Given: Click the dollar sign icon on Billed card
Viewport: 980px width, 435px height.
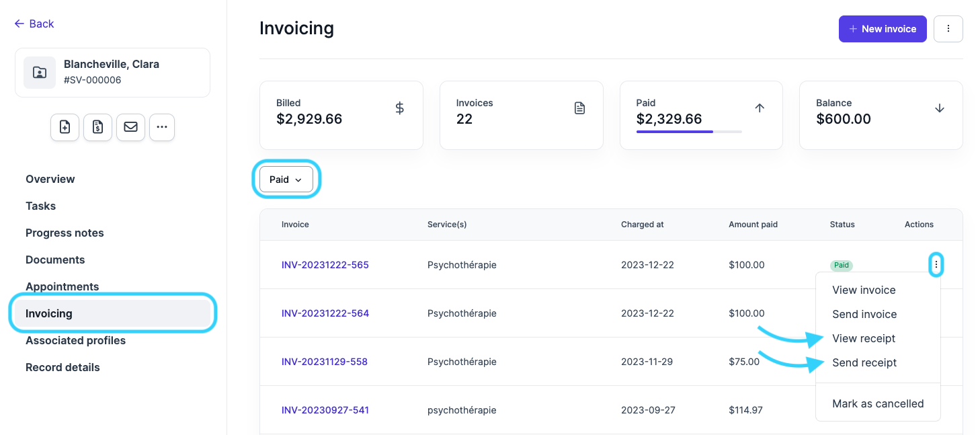Looking at the screenshot, I should [399, 108].
